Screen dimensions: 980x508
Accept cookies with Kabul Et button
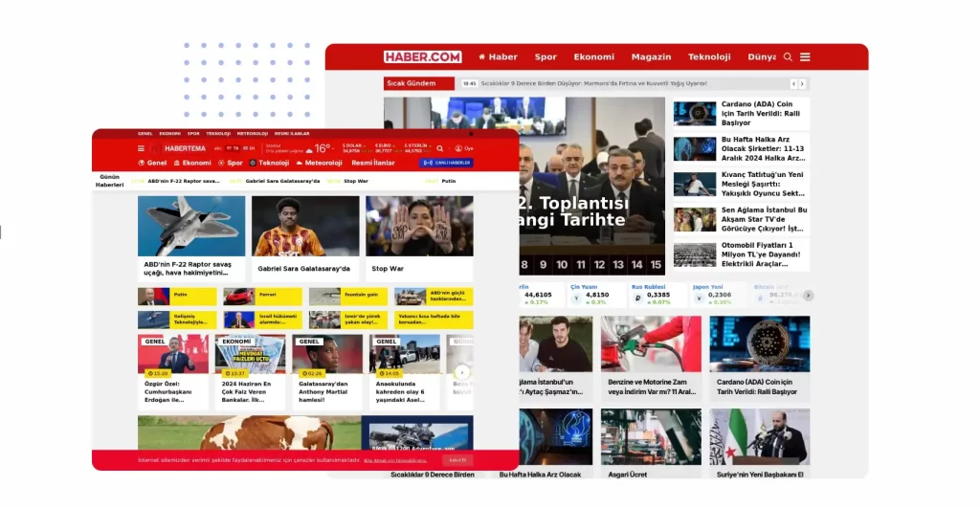(x=457, y=460)
